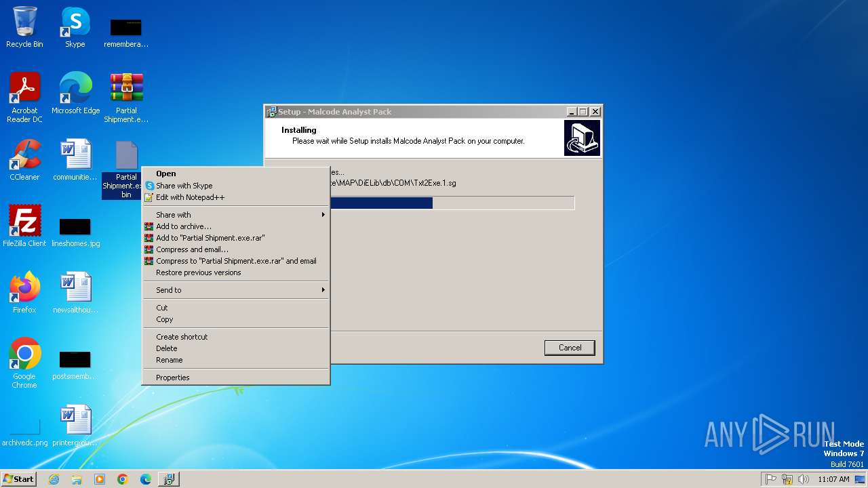Select the archivedc.png file
This screenshot has width=868, height=488.
(25, 432)
